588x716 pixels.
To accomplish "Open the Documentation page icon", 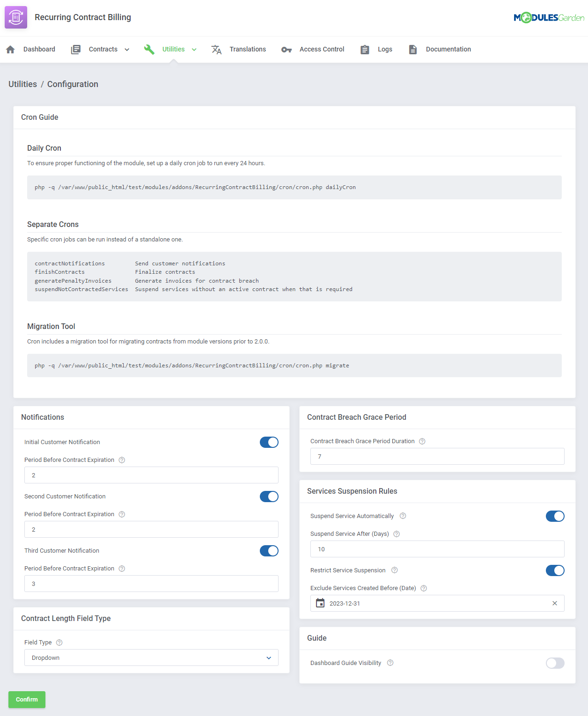I will click(x=413, y=49).
